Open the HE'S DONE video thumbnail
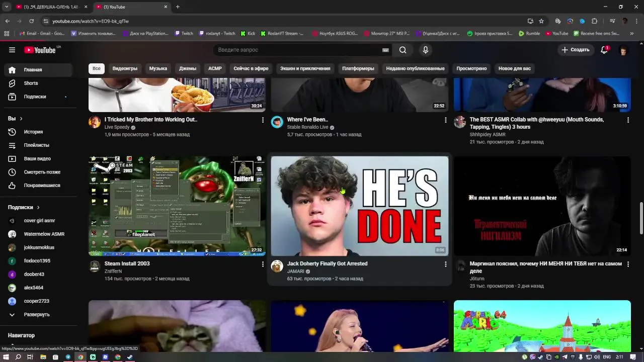 360,206
